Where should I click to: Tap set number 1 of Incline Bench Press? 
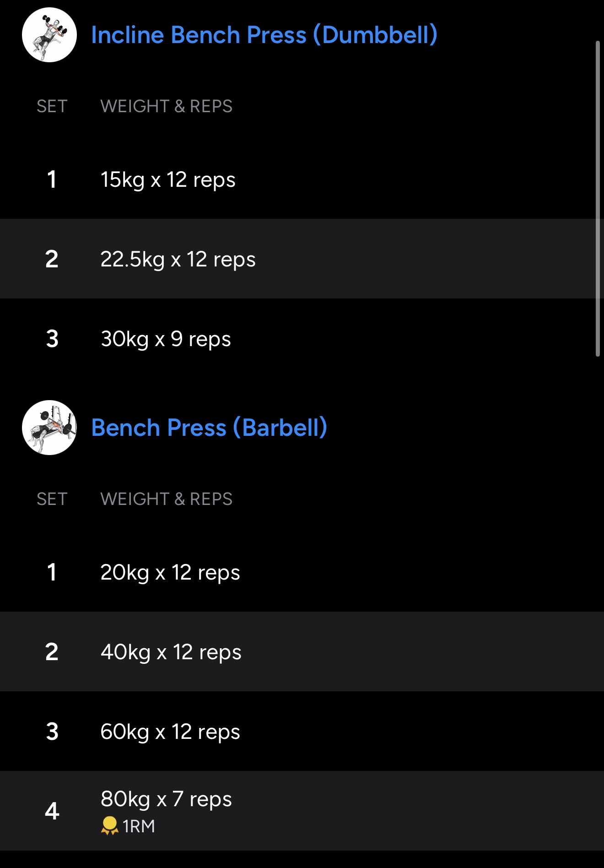click(x=52, y=179)
